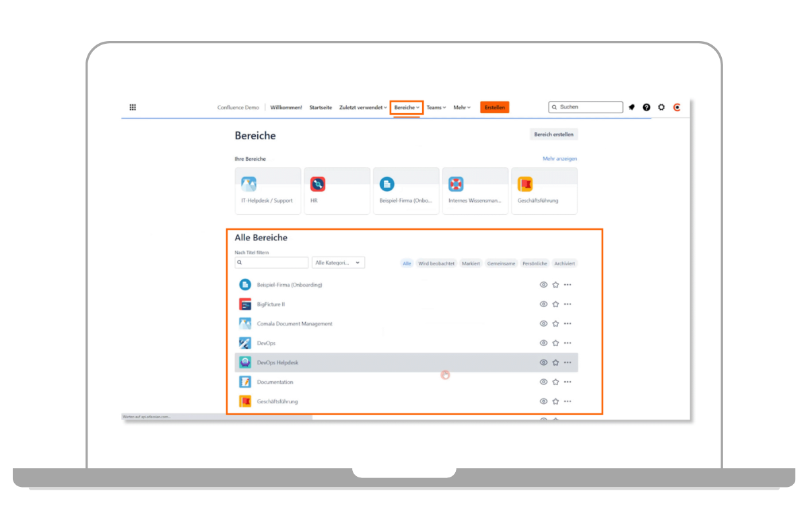Toggle watch eye icon for DevOps
Viewport: 808px width, 532px height.
click(x=543, y=343)
